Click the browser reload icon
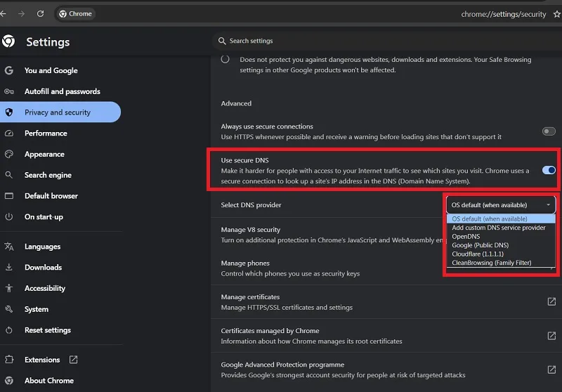Screen dimensions: 562x392 point(40,13)
